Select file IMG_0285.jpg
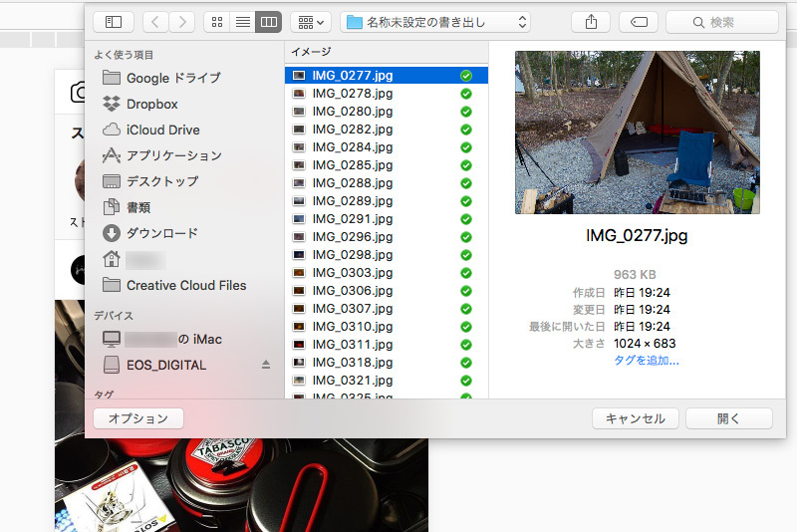The image size is (797, 532). click(387, 165)
